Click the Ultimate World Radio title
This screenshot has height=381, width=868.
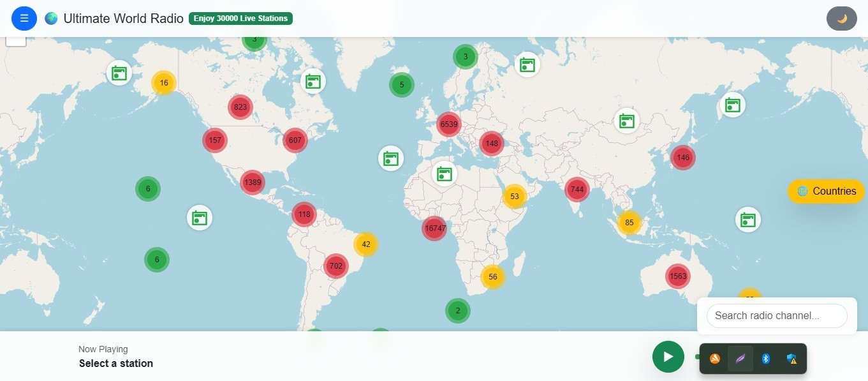point(123,19)
